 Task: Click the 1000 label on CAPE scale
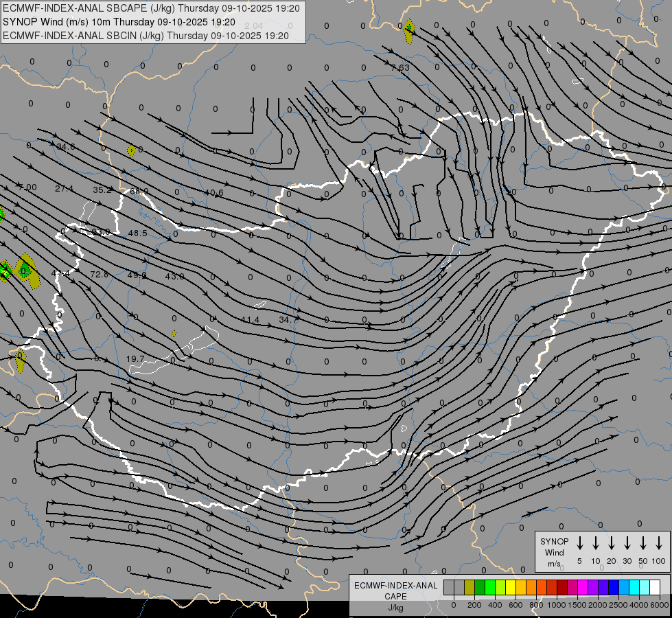(556, 605)
